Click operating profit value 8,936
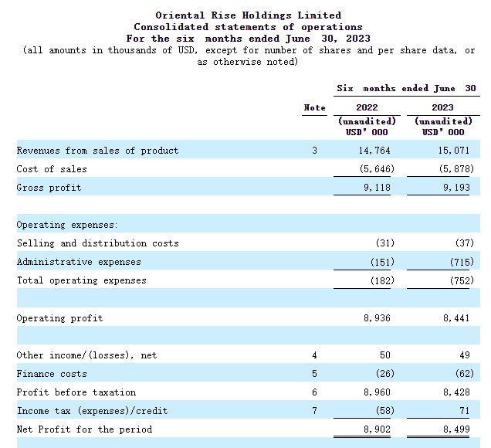 click(377, 318)
